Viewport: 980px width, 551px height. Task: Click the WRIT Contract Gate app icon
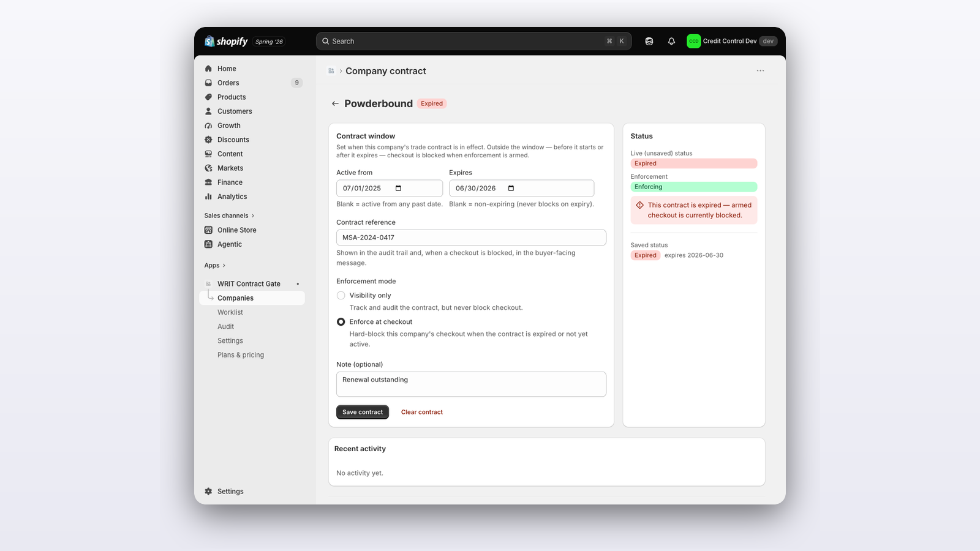208,284
